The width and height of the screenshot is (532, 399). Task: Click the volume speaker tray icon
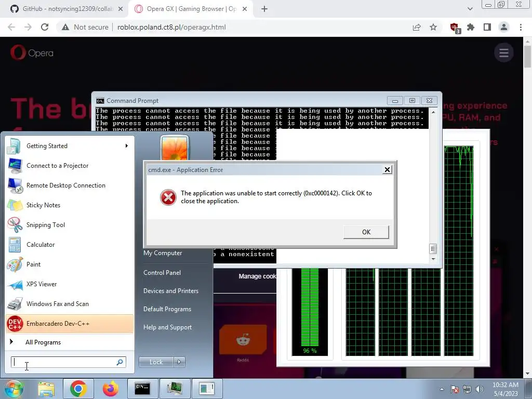tap(480, 389)
